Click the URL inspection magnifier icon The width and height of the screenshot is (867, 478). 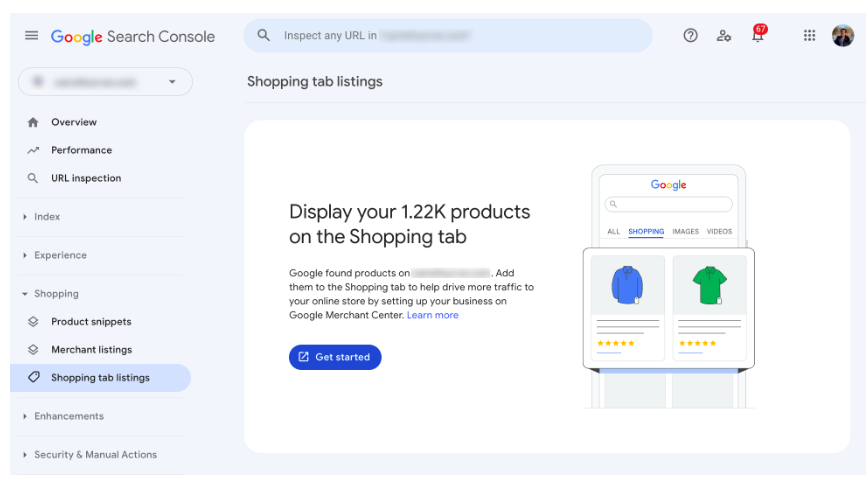(33, 178)
